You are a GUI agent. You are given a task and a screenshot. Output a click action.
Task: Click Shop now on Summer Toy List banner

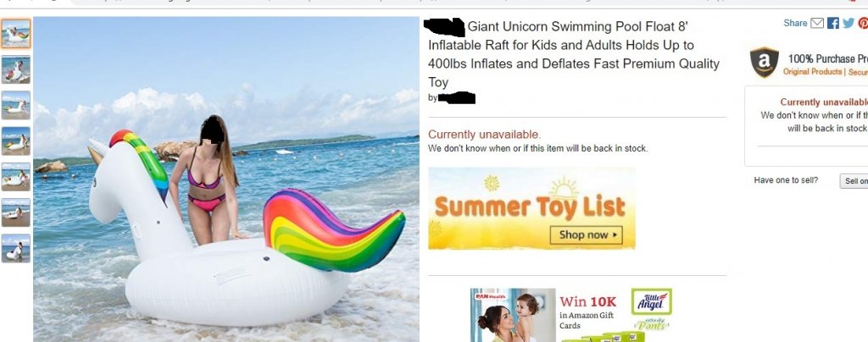pos(587,234)
